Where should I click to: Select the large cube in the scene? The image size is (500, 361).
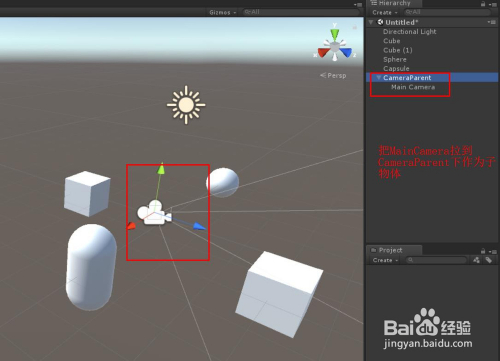pyautogui.click(x=279, y=294)
